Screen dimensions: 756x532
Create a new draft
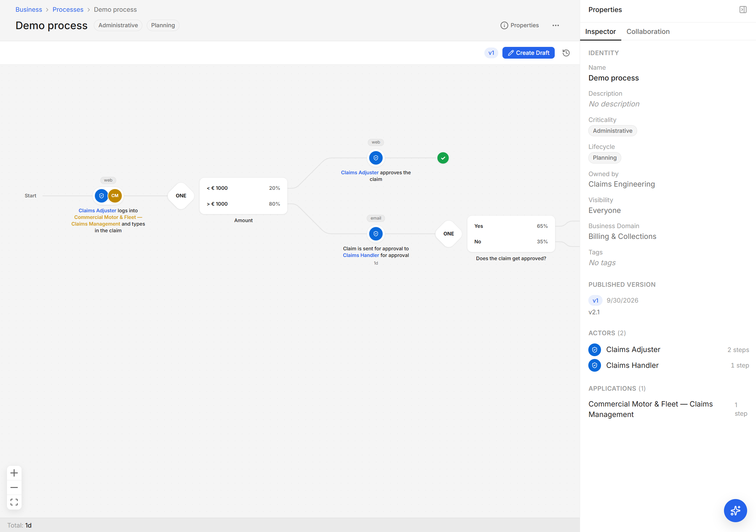(528, 53)
